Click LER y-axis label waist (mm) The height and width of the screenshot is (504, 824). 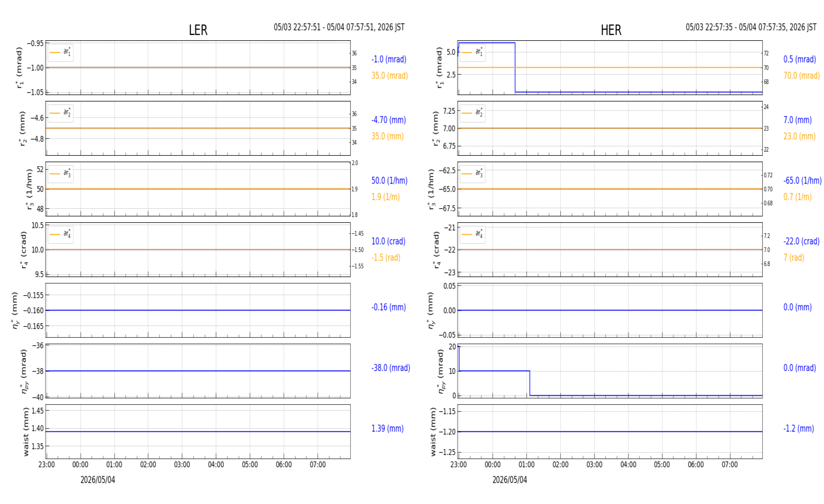(x=25, y=432)
